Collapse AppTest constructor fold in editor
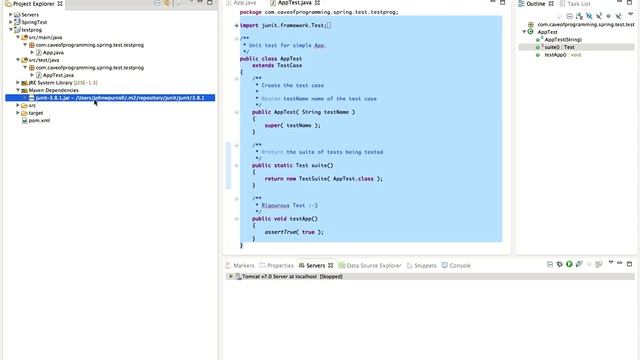This screenshot has height=360, width=640. 236,112
